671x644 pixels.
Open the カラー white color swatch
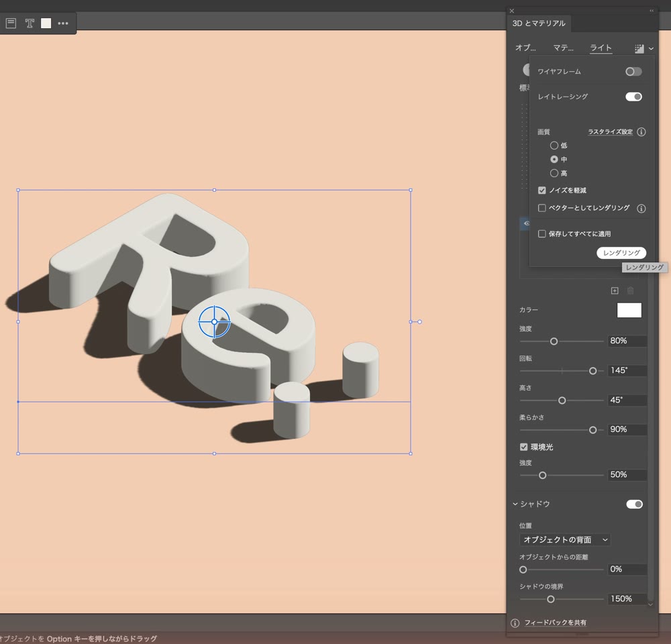629,310
